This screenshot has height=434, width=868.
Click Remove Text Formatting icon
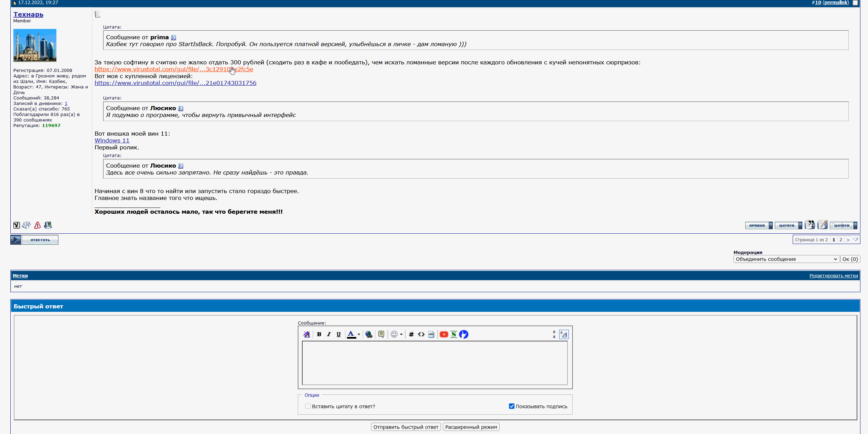click(x=306, y=334)
